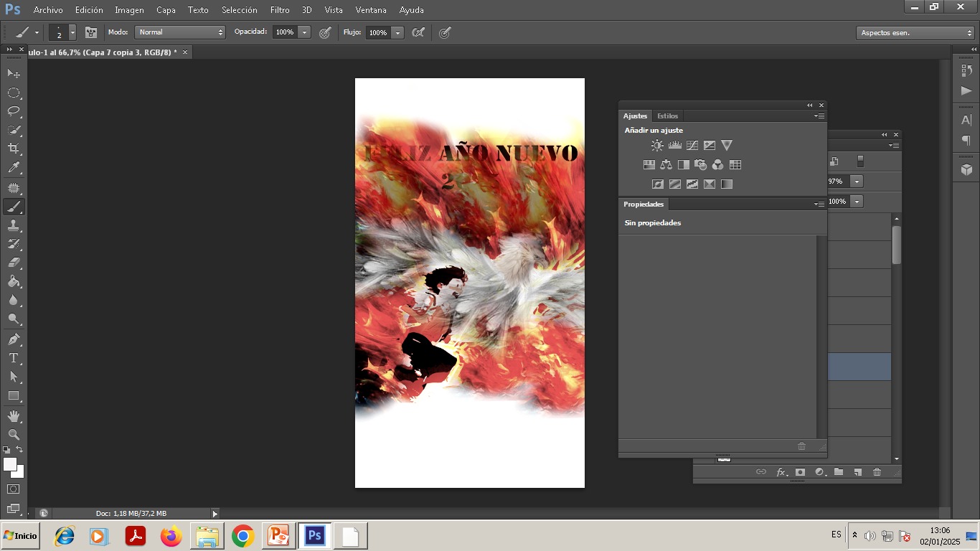Open the Filtro menu
The width and height of the screenshot is (980, 551).
click(x=280, y=10)
